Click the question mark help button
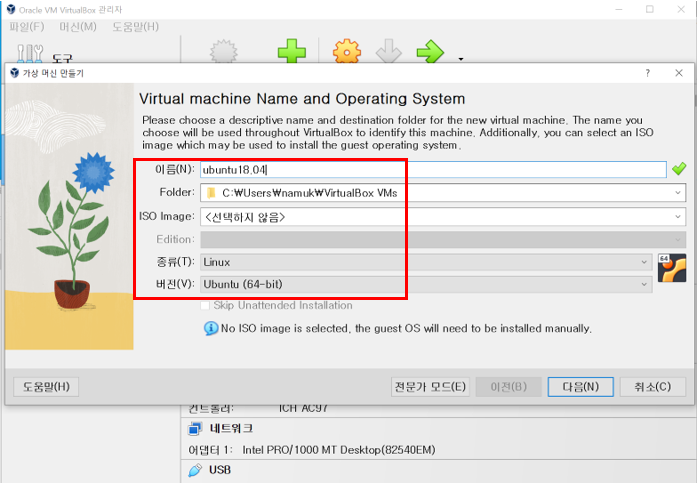 click(647, 73)
